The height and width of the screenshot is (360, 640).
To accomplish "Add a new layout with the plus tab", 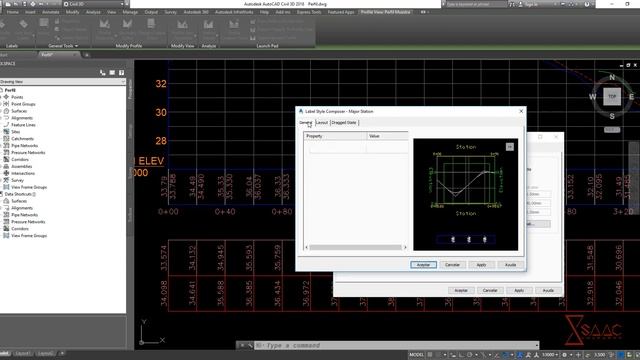I will point(62,353).
